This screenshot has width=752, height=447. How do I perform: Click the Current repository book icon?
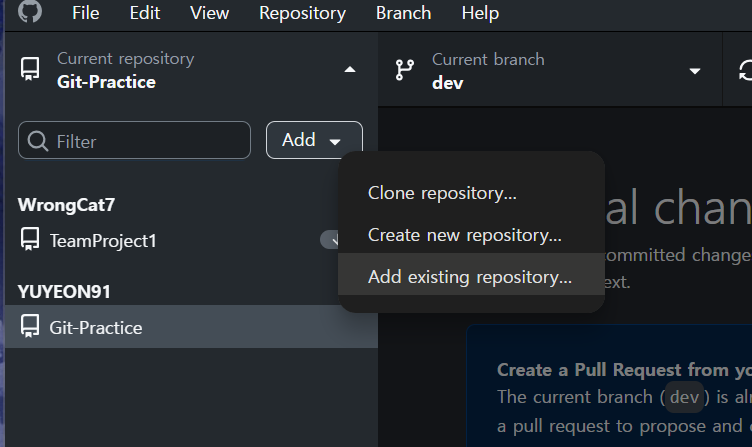click(30, 70)
